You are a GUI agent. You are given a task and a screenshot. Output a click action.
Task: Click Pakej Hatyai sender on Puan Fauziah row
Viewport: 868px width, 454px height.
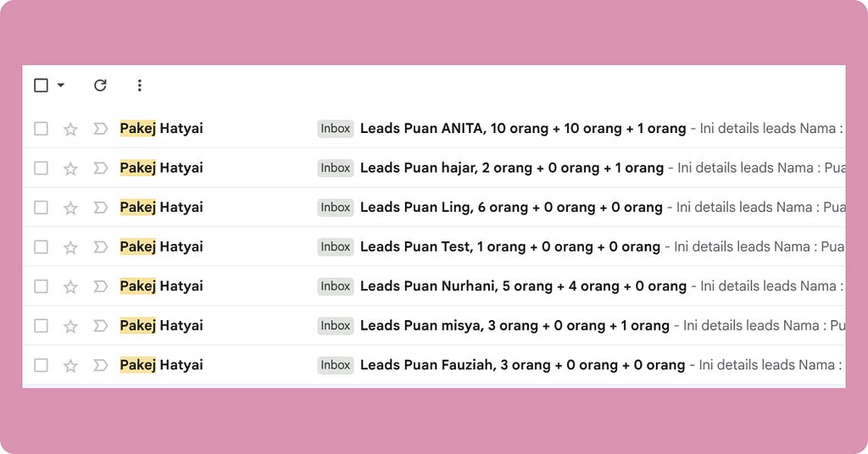coord(162,365)
